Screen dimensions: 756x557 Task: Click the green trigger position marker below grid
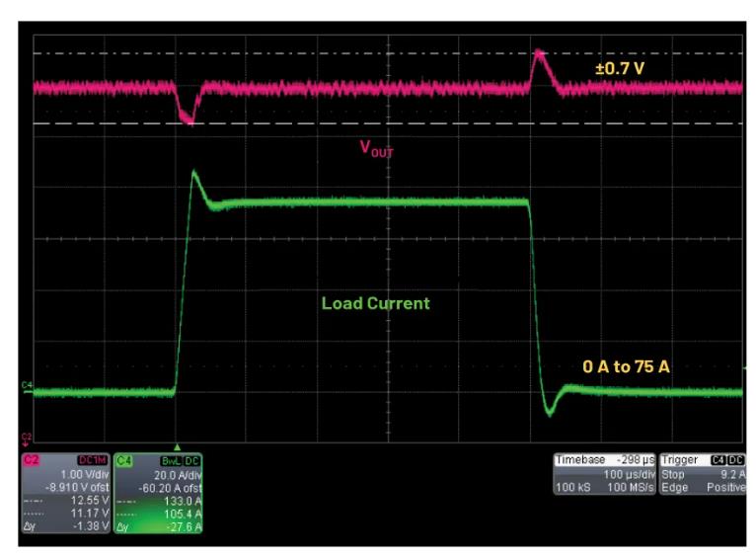(178, 447)
